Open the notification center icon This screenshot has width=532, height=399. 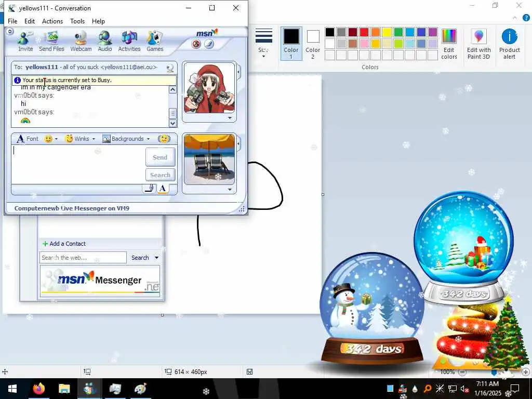pos(515,388)
